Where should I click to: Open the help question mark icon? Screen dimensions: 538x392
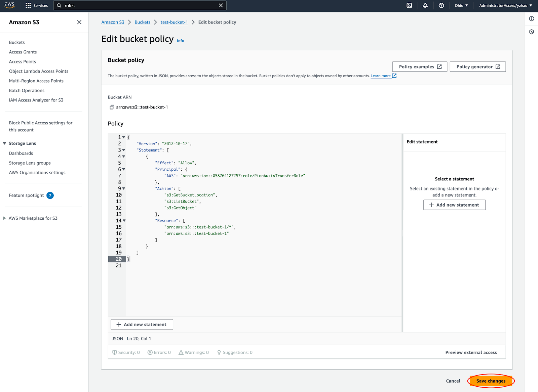441,5
